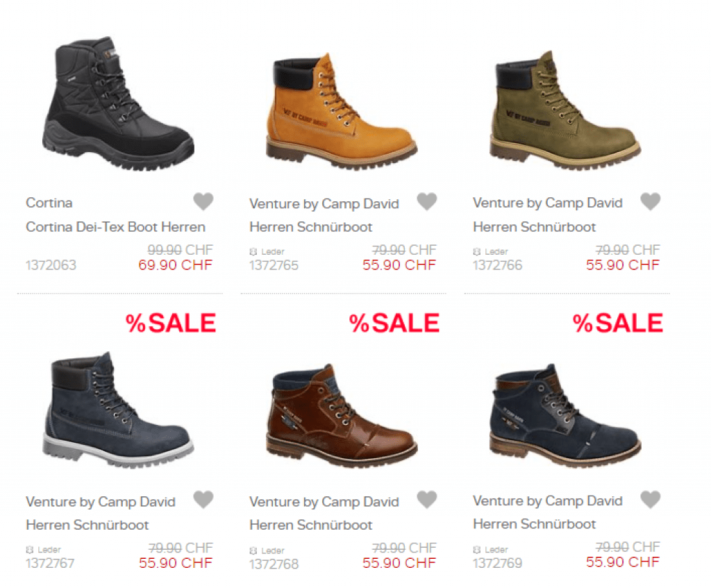Open black Cortina Dei-Tex boot image
Image resolution: width=711 pixels, height=588 pixels.
coord(118,104)
